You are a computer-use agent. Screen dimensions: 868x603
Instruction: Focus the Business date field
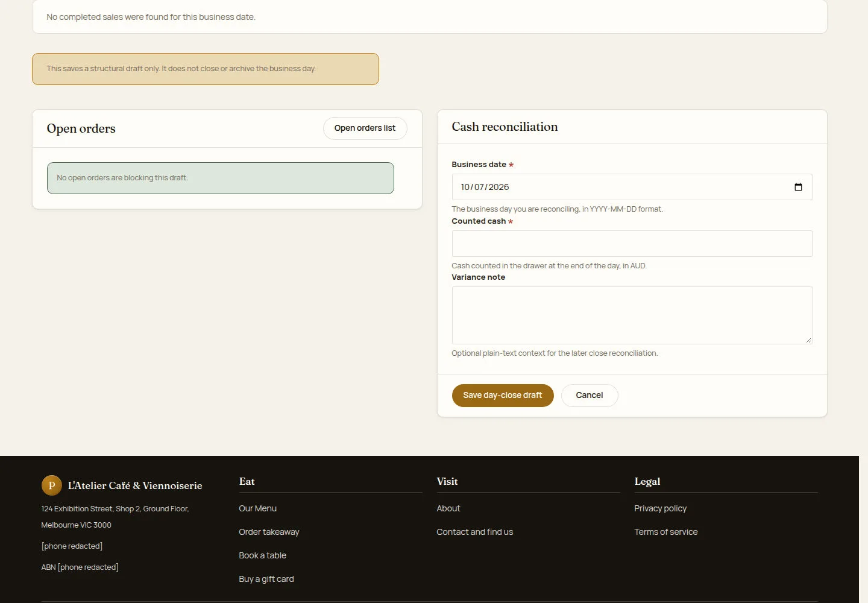pyautogui.click(x=632, y=187)
